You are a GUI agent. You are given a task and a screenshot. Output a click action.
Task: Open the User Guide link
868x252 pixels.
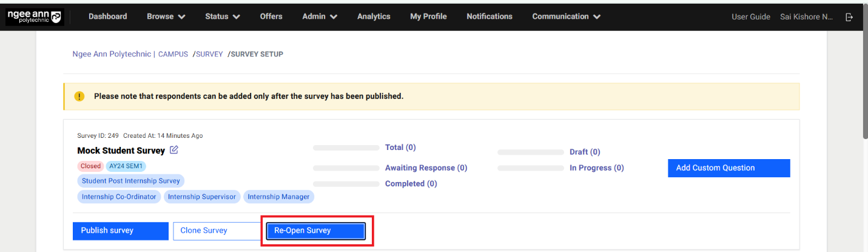750,17
